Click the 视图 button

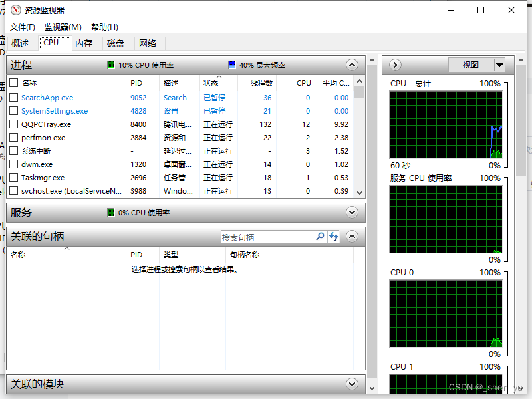point(471,65)
